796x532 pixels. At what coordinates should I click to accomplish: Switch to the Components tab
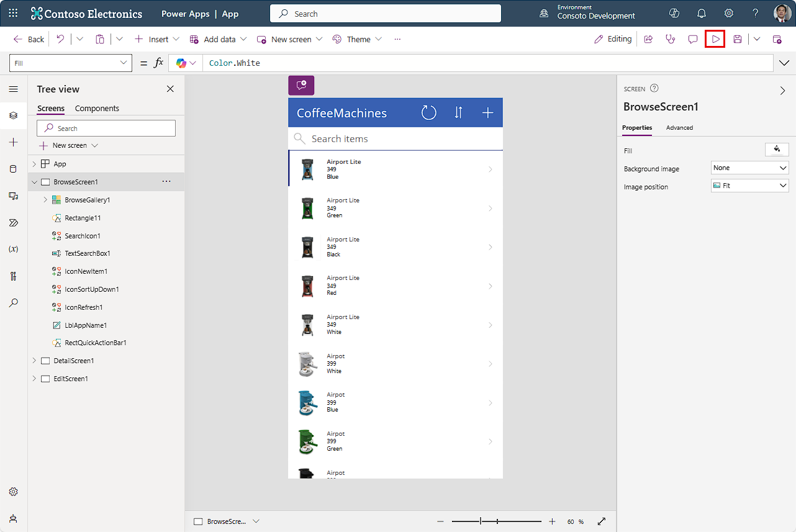point(97,108)
